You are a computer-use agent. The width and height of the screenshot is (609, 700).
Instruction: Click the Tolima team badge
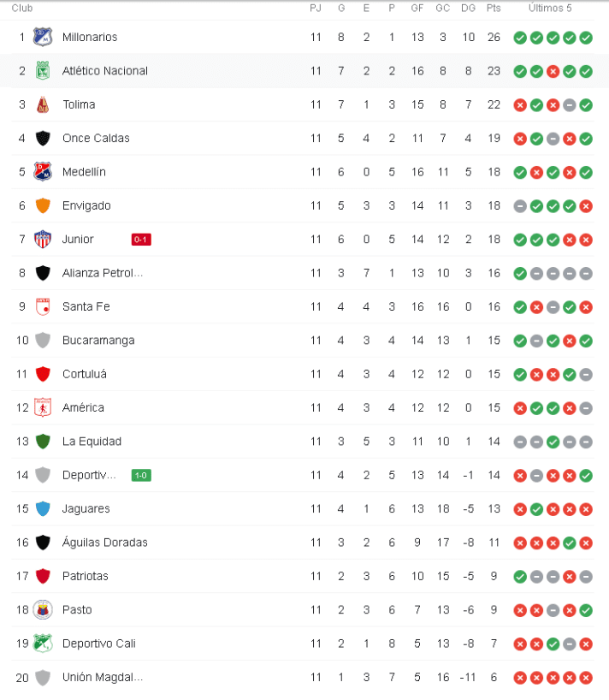pyautogui.click(x=43, y=104)
